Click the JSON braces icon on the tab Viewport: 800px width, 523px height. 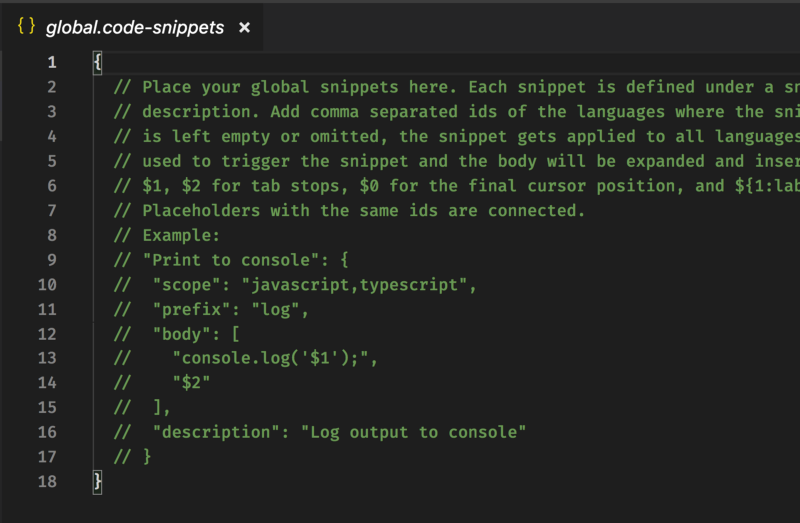(x=26, y=27)
